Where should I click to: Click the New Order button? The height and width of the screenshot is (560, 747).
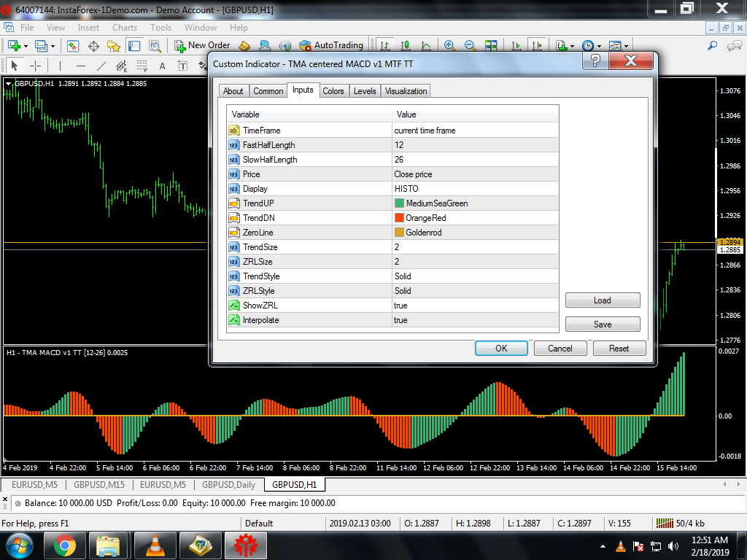(x=202, y=46)
